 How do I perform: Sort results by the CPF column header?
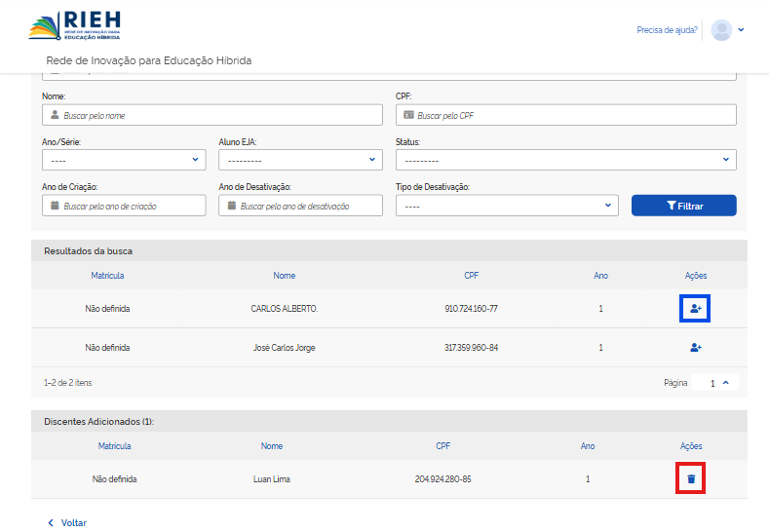(x=471, y=276)
